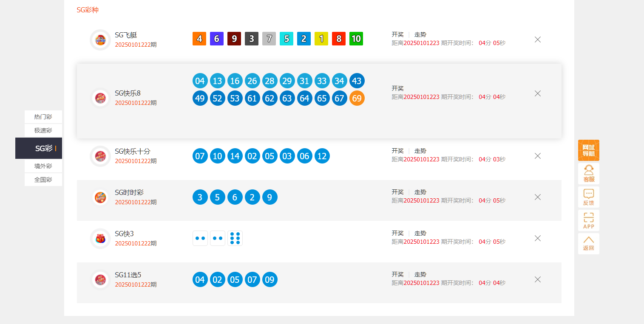Image resolution: width=644 pixels, height=324 pixels.
Task: Dismiss the SG时时彩 row using X
Action: coord(537,197)
